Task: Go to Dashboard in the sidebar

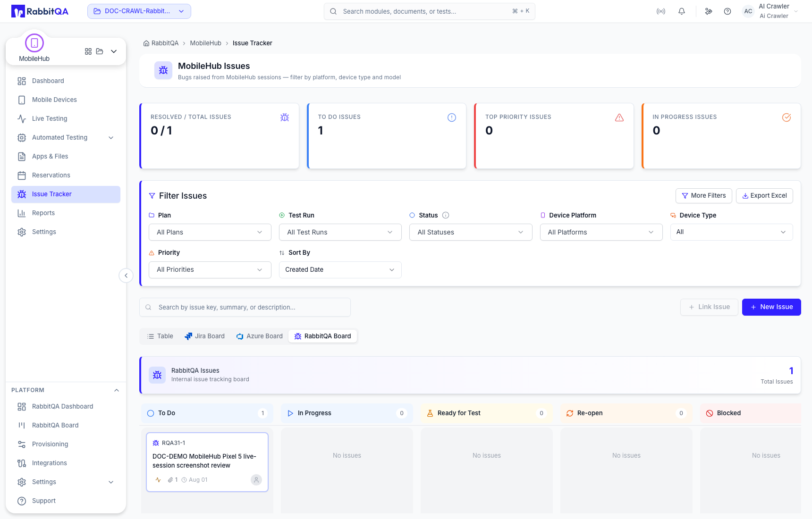Action: coord(66,81)
